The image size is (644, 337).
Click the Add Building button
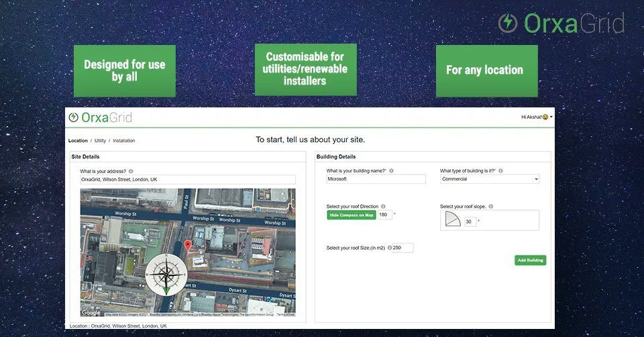530,260
